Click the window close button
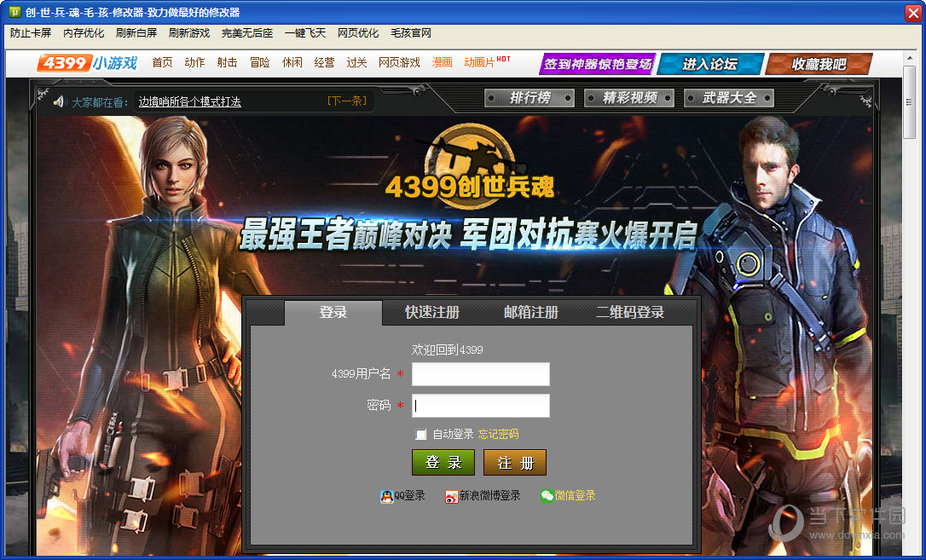This screenshot has width=926, height=560. [913, 13]
